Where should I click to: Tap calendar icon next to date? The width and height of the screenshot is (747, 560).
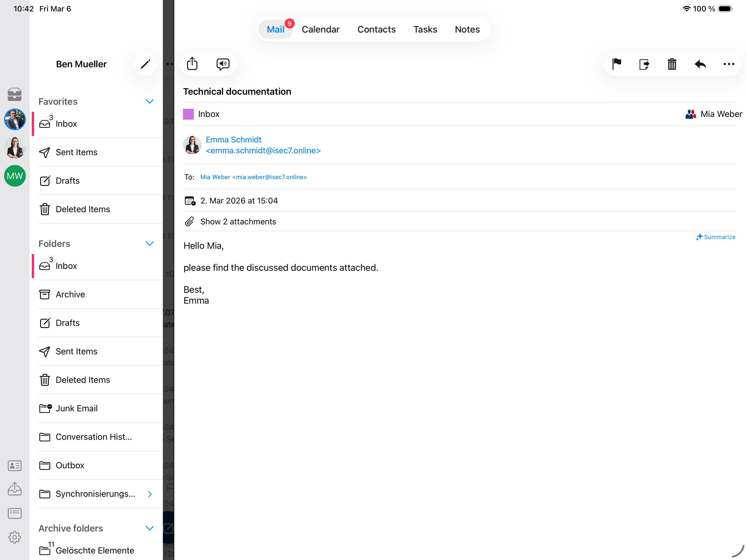[190, 201]
